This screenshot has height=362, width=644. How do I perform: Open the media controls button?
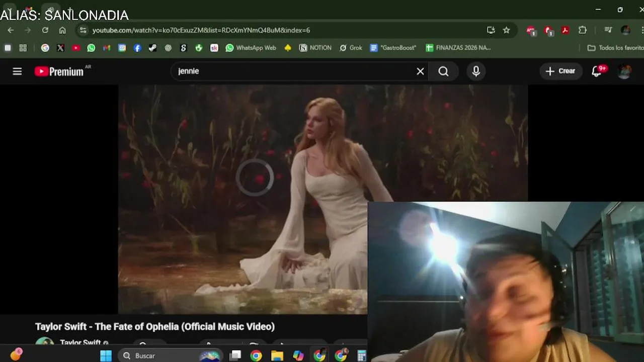(608, 30)
